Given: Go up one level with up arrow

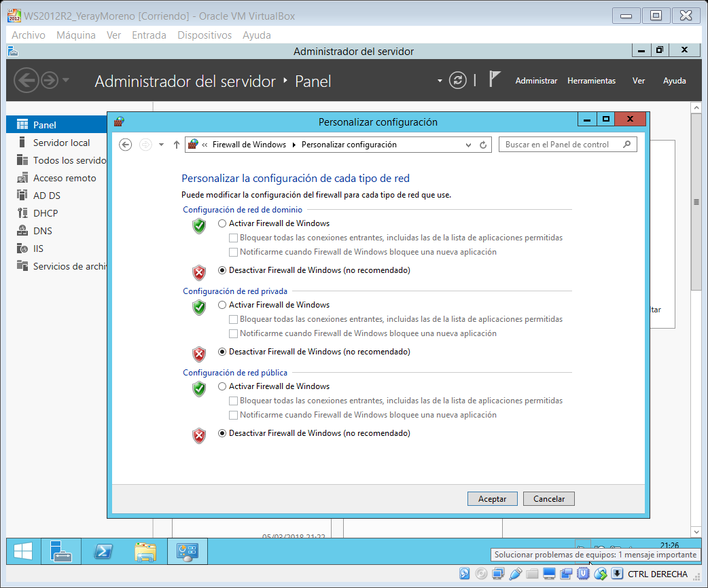Looking at the screenshot, I should pos(177,145).
